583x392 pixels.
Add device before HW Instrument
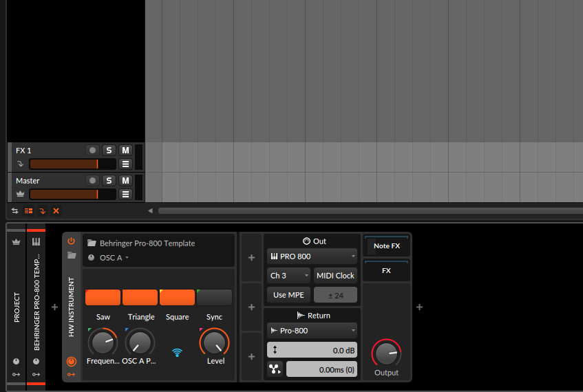54,307
